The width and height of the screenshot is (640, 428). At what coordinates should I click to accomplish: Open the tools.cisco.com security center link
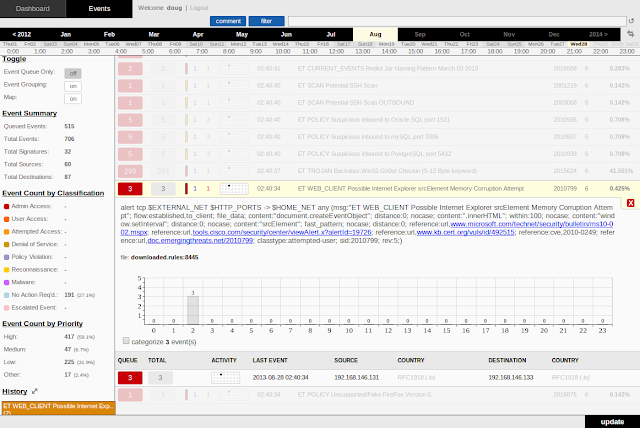tap(282, 232)
